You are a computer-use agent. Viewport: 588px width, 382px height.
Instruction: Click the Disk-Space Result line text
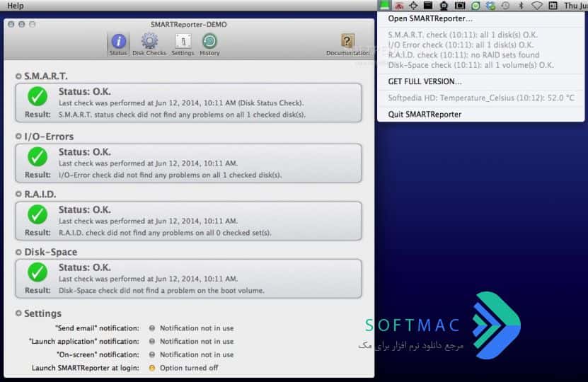[161, 291]
